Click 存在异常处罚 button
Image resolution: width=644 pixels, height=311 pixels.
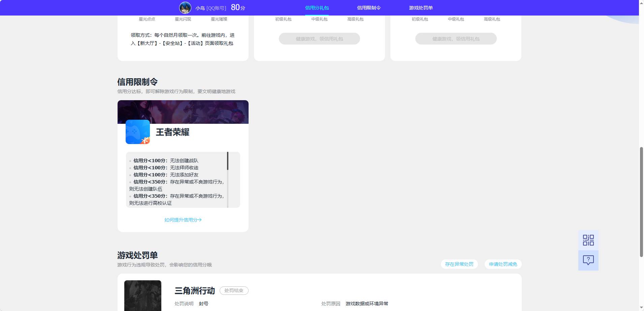point(459,264)
